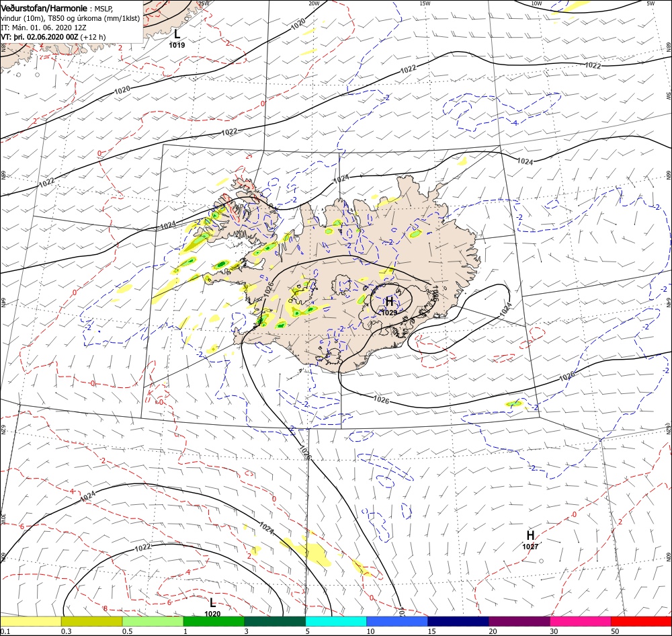Click the dark green legend swatch for 3 mm
Image resolution: width=672 pixels, height=636 pixels.
tap(275, 621)
